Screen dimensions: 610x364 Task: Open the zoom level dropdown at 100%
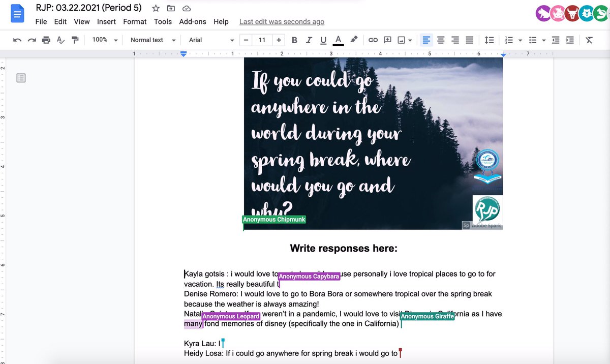(x=105, y=40)
